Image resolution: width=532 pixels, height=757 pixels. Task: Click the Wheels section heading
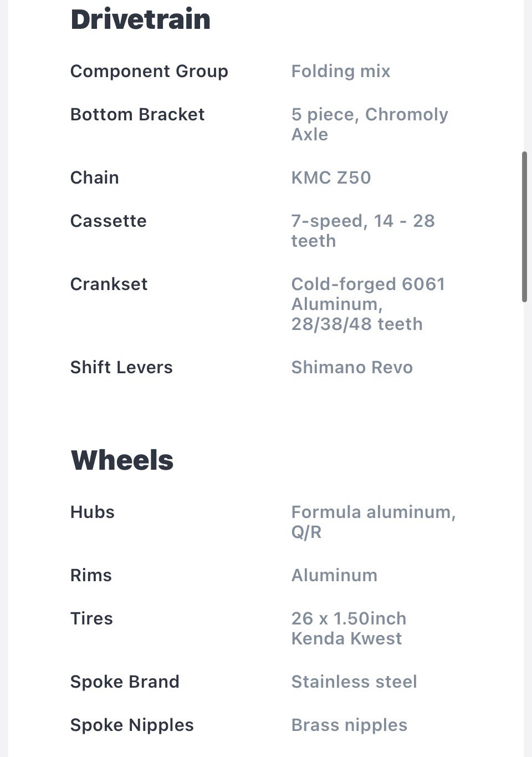click(x=122, y=460)
